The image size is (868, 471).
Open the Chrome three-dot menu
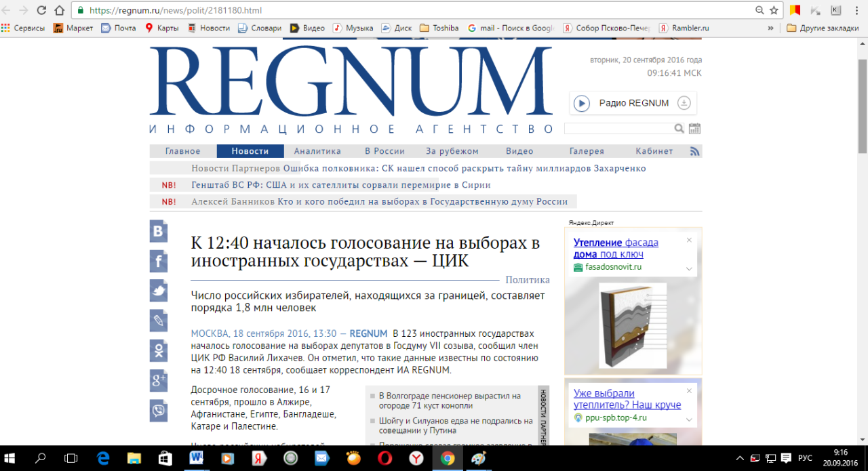click(x=856, y=10)
